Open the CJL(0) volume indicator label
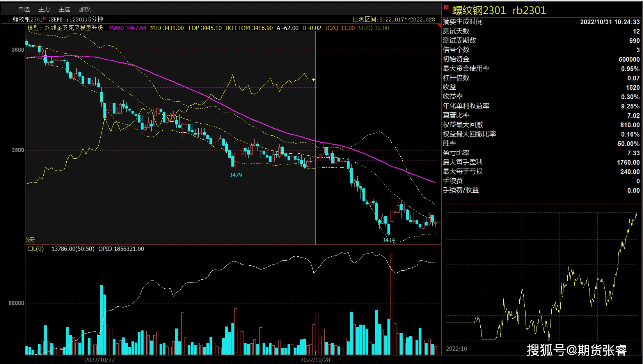This screenshot has height=364, width=643. (36, 249)
